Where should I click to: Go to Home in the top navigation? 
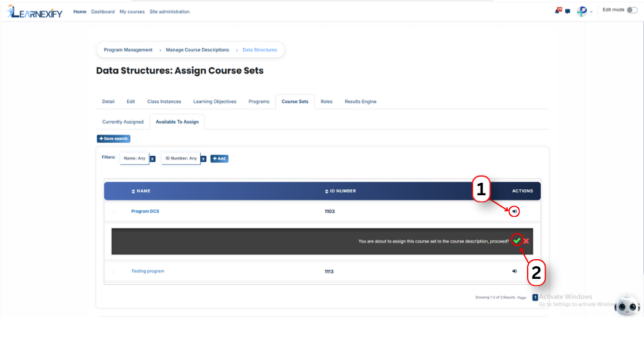click(x=80, y=11)
